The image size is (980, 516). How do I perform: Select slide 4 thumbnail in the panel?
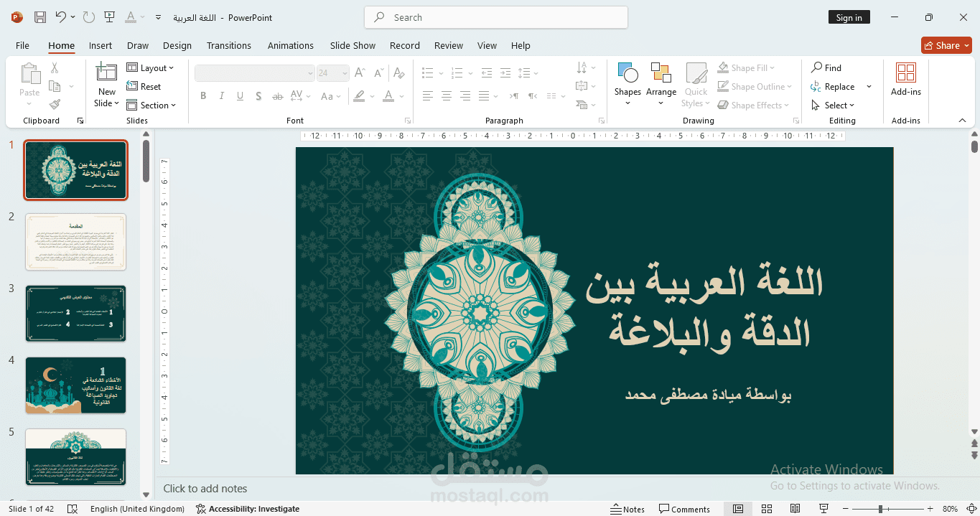click(75, 385)
